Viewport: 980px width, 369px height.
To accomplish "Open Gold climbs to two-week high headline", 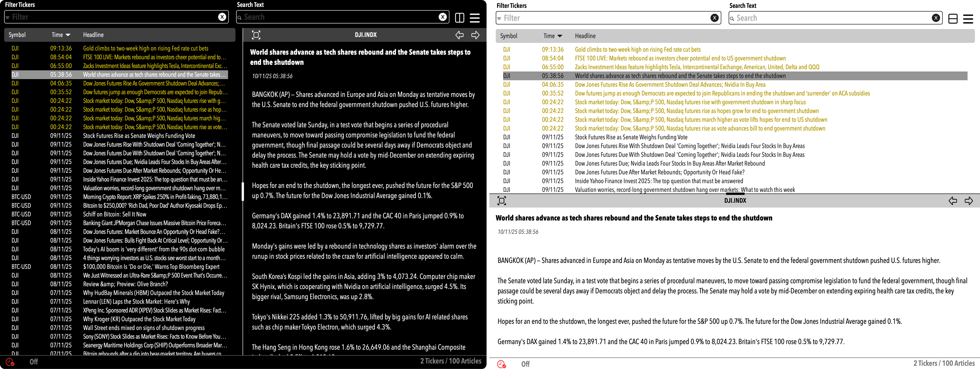I will click(146, 48).
